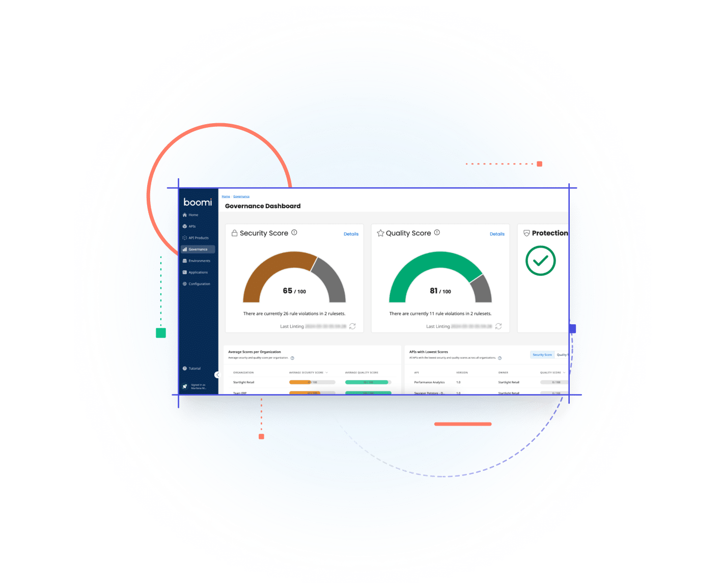Click the green checkmark in Protection card
Screen dimensions: 722x588
(x=540, y=261)
